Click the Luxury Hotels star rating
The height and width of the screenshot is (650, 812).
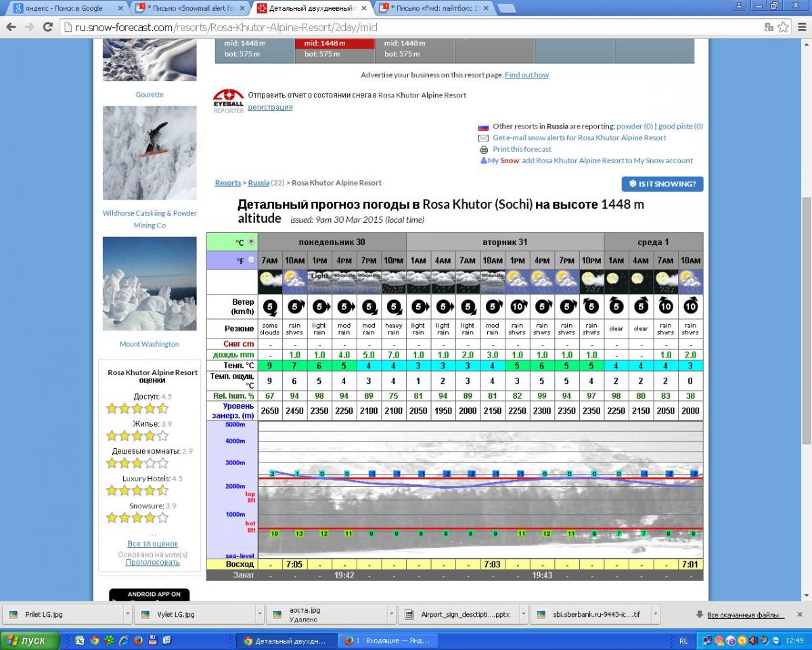click(137, 490)
